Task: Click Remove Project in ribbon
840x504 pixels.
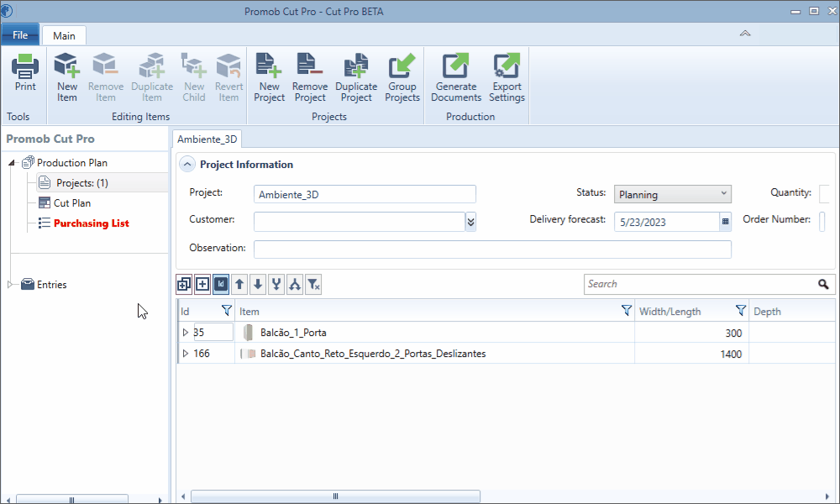Action: coord(310,77)
